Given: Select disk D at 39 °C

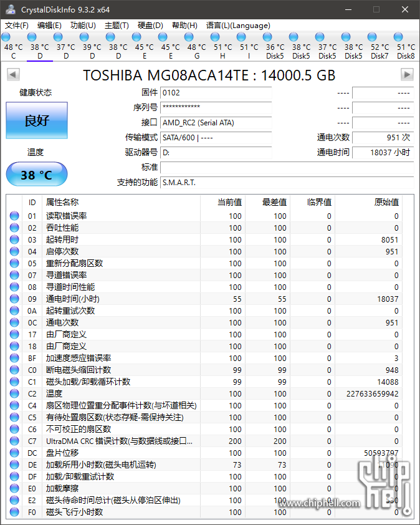Looking at the screenshot, I should tap(92, 46).
